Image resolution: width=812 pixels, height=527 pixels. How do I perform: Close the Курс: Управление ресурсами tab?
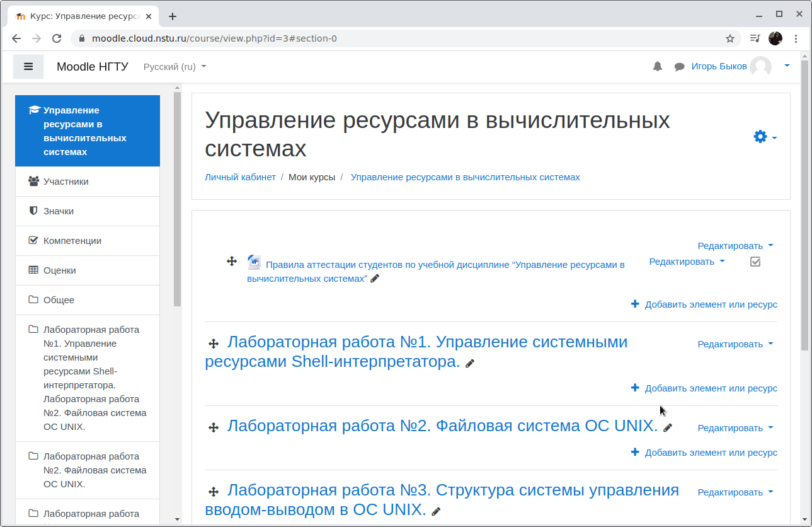[x=150, y=16]
